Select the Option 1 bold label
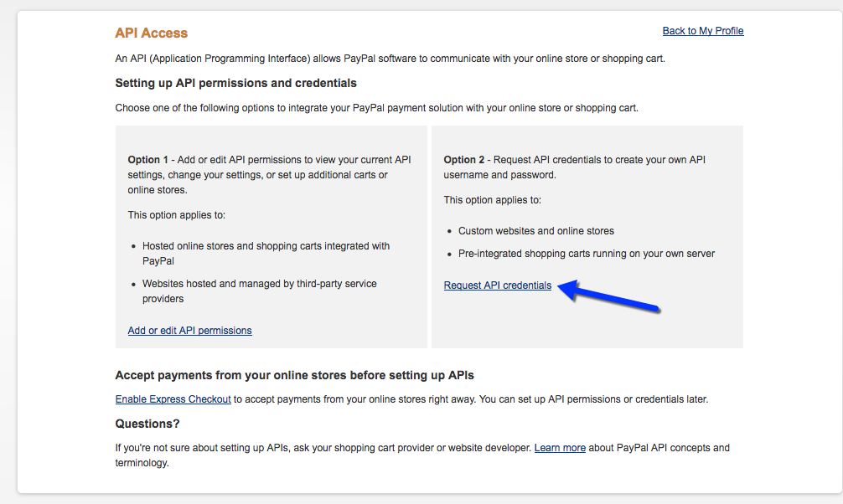843x504 pixels. pos(147,160)
